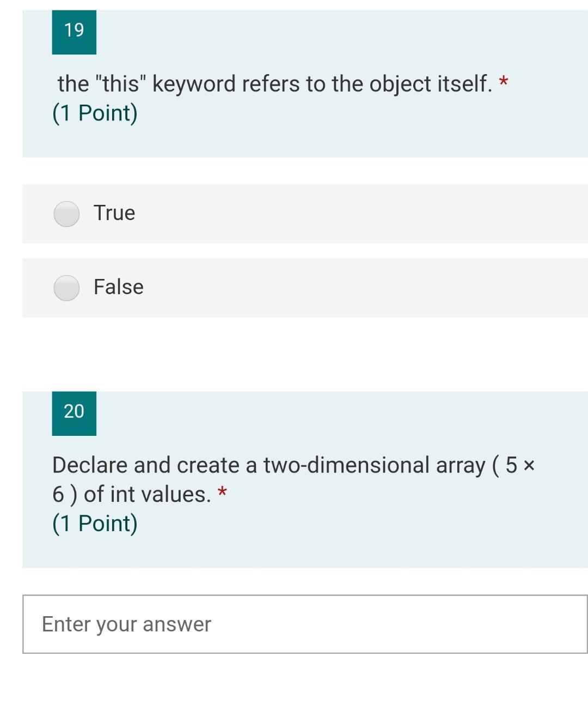The height and width of the screenshot is (705, 588).
Task: Select the True radio button
Action: tap(66, 214)
